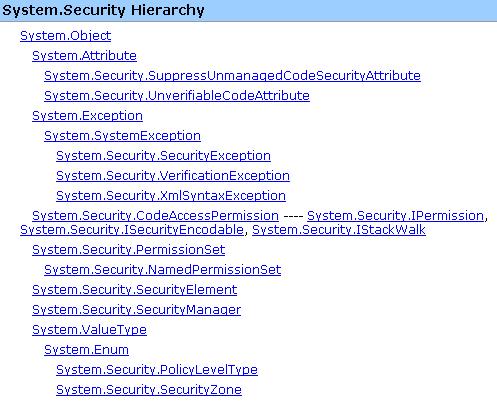Open the SuppressUnmanagedCodeSecurityAttribute link

pos(232,76)
